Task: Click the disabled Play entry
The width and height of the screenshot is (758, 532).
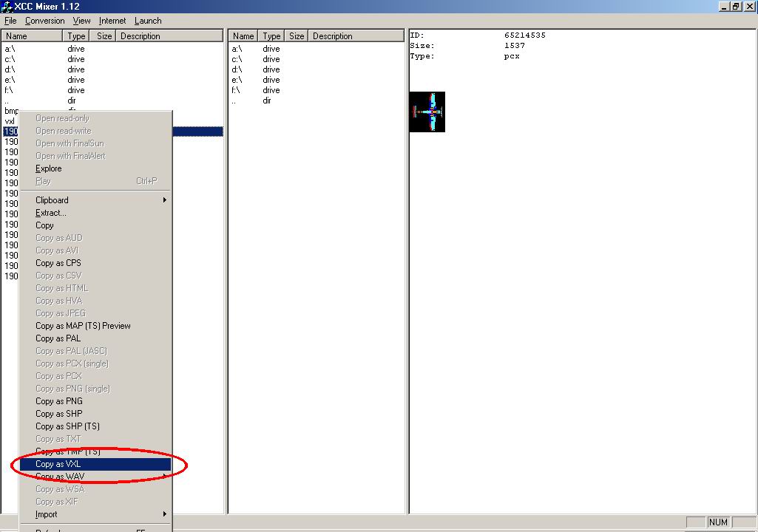Action: 95,181
